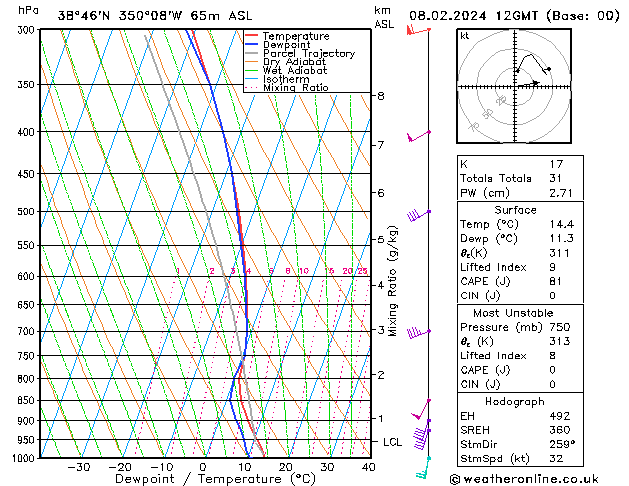Click the magenta wind barb at 850 hPa

click(x=421, y=409)
